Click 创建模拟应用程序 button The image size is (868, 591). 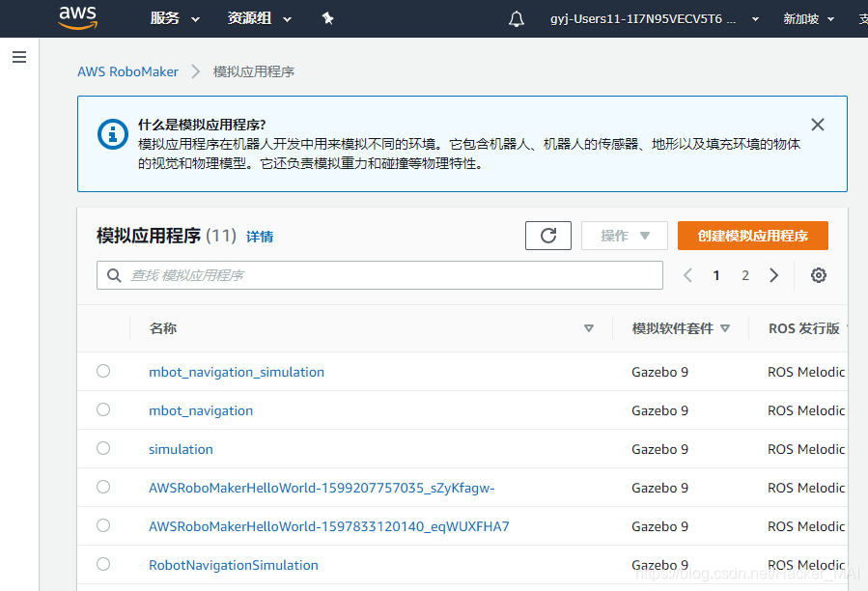[753, 236]
